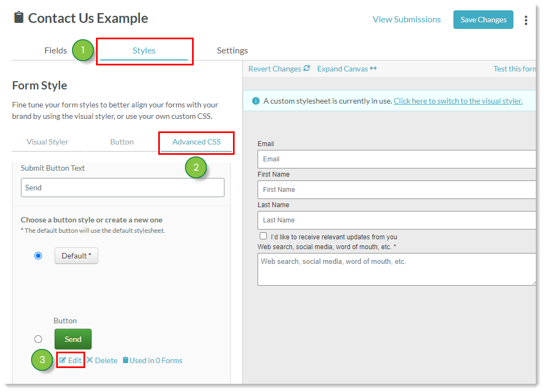Switch to the Styles tab
544x392 pixels.
tap(144, 51)
